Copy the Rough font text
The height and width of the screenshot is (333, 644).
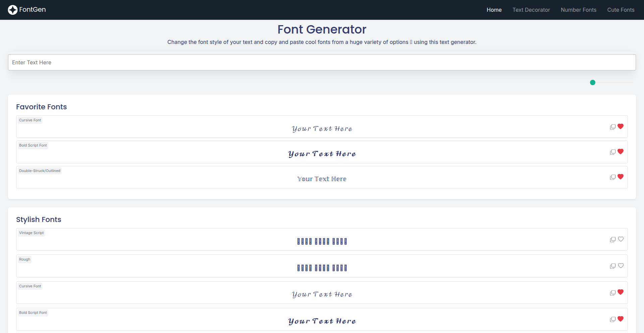pos(613,266)
